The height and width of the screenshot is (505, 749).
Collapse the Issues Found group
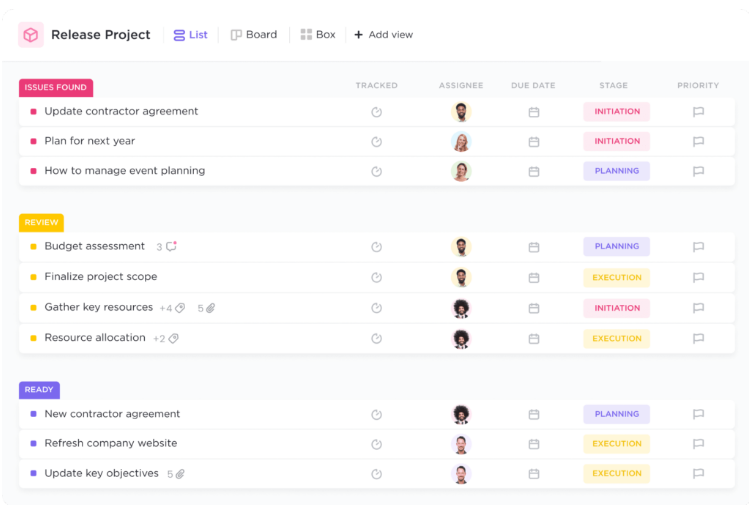point(55,88)
